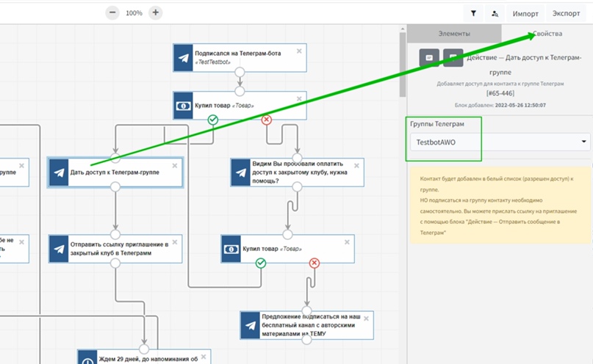Close the 'Видим Вы пробовали оплатить' block
The width and height of the screenshot is (593, 364).
tap(357, 165)
